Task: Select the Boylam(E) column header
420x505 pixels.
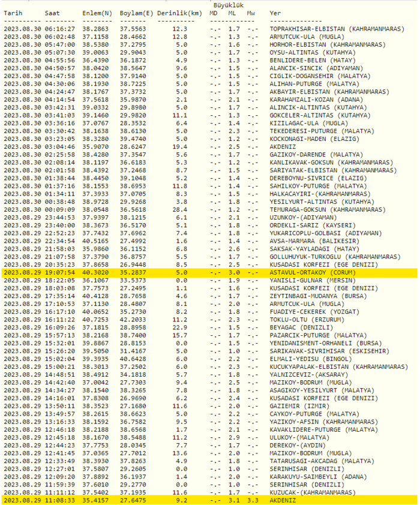Action: (x=137, y=13)
